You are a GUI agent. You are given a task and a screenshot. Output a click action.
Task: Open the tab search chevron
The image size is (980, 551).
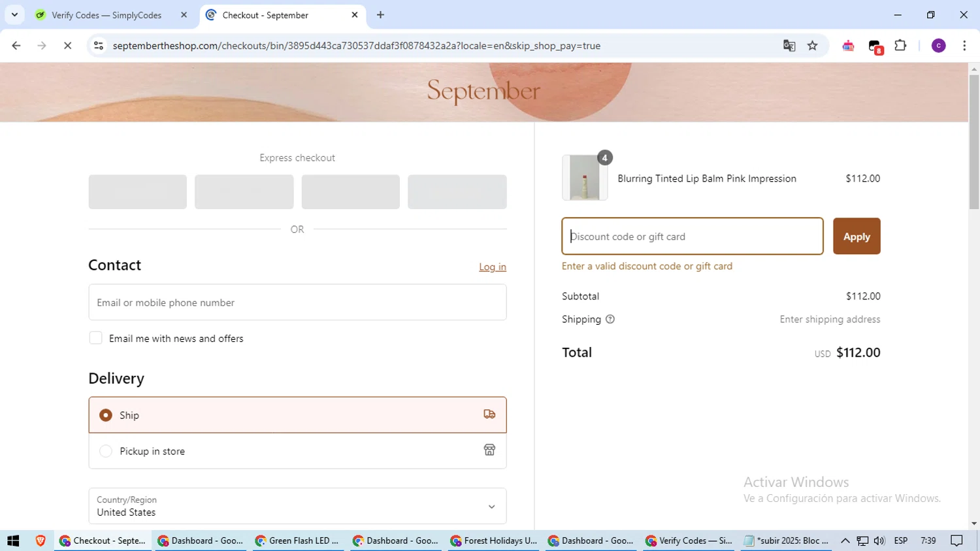point(14,14)
